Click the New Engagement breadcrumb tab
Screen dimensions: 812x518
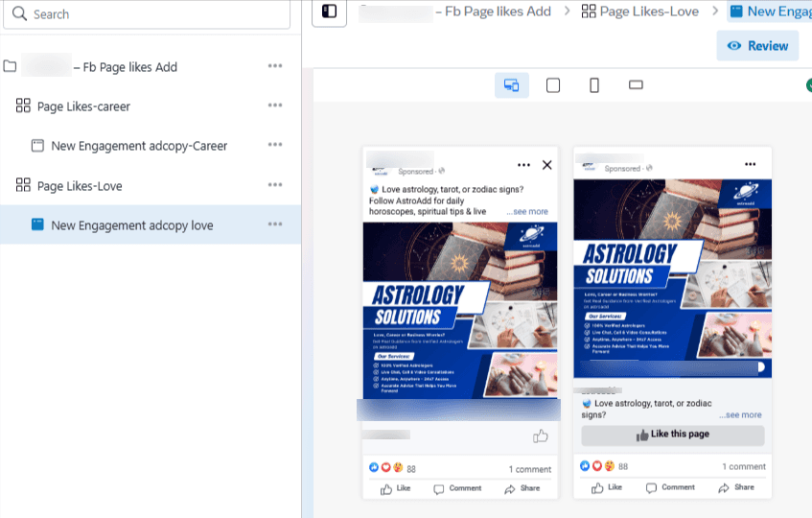[x=770, y=12]
